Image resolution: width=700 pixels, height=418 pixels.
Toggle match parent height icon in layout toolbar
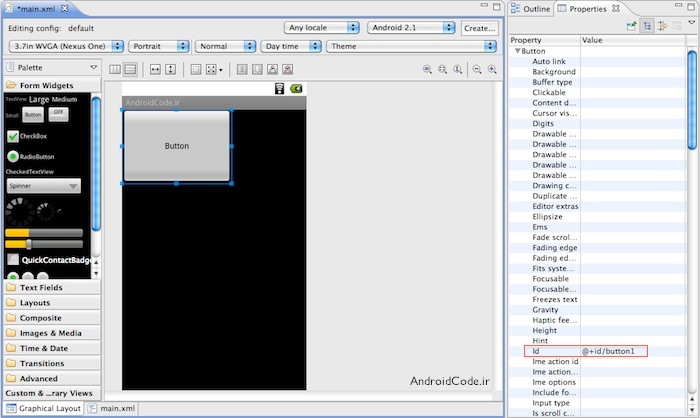pyautogui.click(x=171, y=69)
